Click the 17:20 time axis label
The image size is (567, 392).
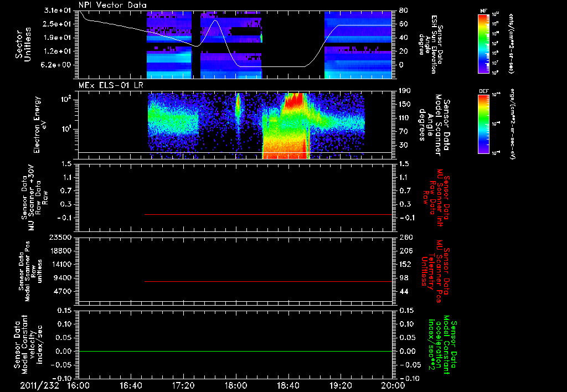point(183,385)
